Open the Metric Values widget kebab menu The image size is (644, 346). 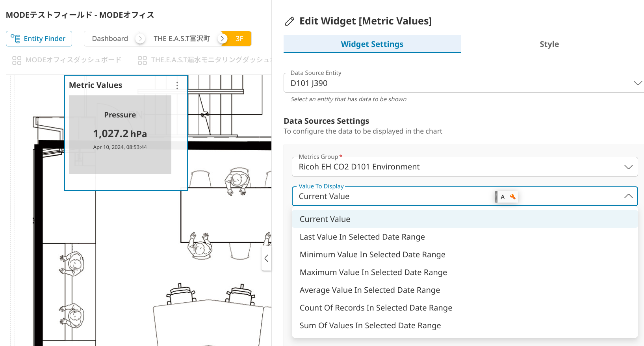177,86
